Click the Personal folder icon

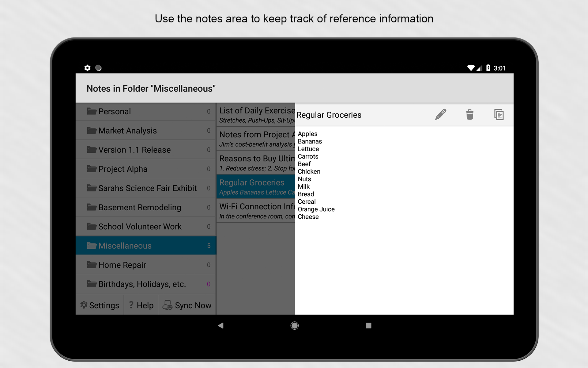point(92,111)
